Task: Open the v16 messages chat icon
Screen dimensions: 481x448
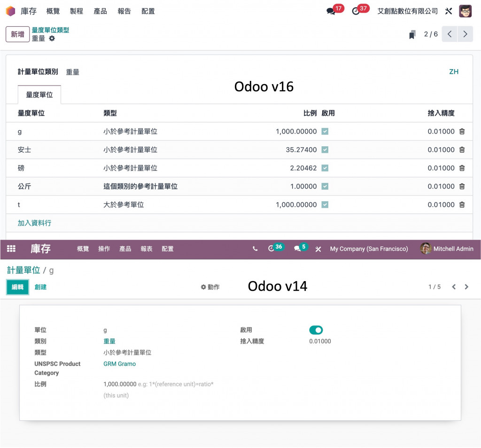Action: [x=331, y=11]
